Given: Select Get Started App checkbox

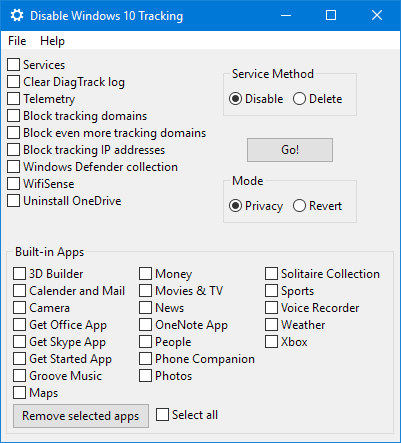Looking at the screenshot, I should pos(19,359).
